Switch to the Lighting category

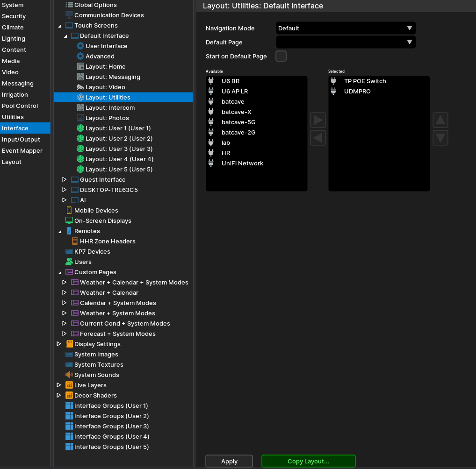tap(14, 39)
